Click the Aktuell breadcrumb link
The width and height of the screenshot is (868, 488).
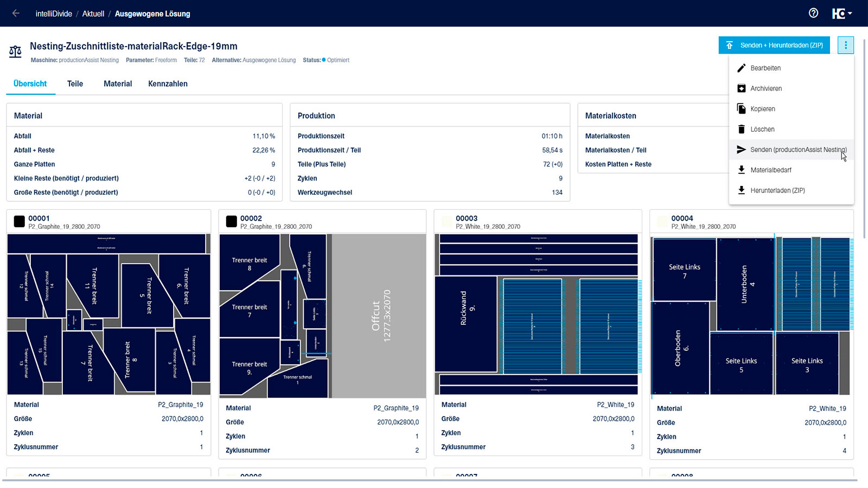(93, 14)
